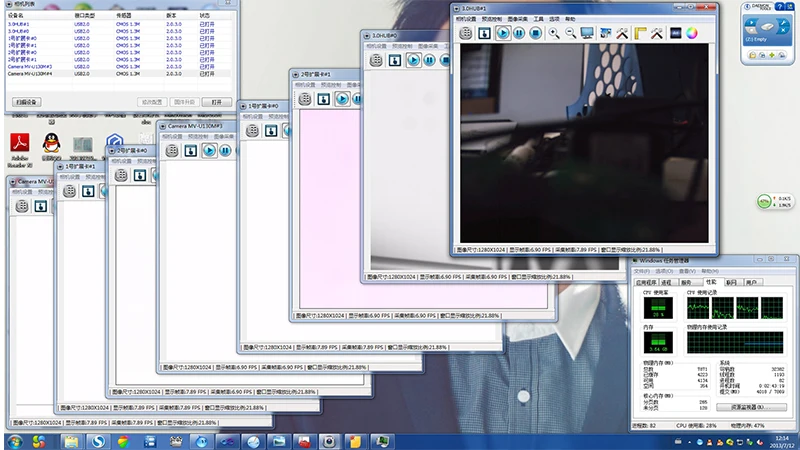
Task: Select Camera MV-U130M#3 row in camera list
Action: pyautogui.click(x=118, y=67)
